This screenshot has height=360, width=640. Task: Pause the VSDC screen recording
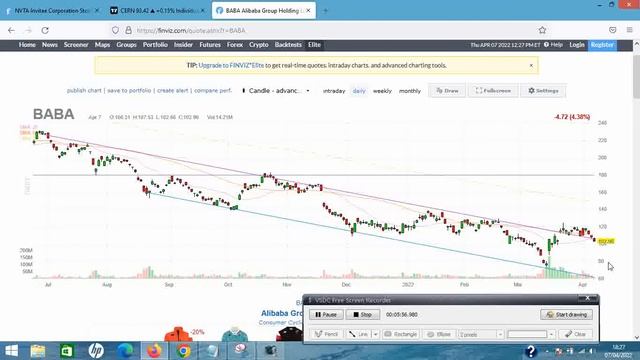326,315
